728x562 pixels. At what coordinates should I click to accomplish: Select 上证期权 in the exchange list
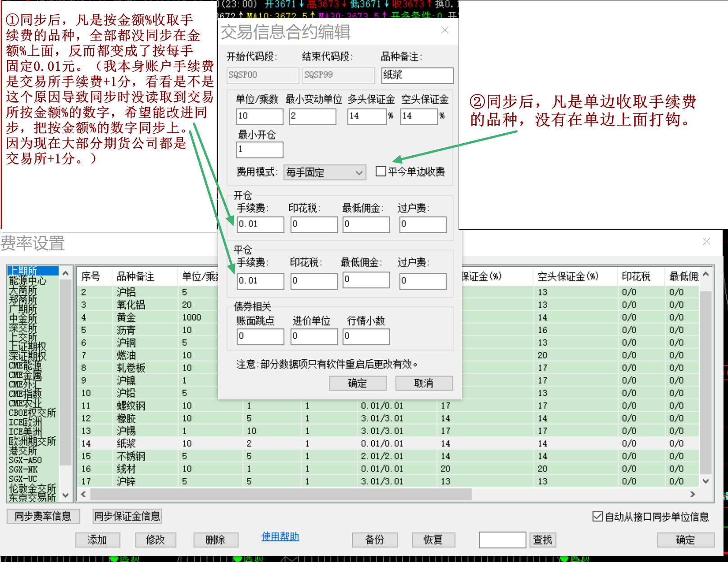(33, 346)
